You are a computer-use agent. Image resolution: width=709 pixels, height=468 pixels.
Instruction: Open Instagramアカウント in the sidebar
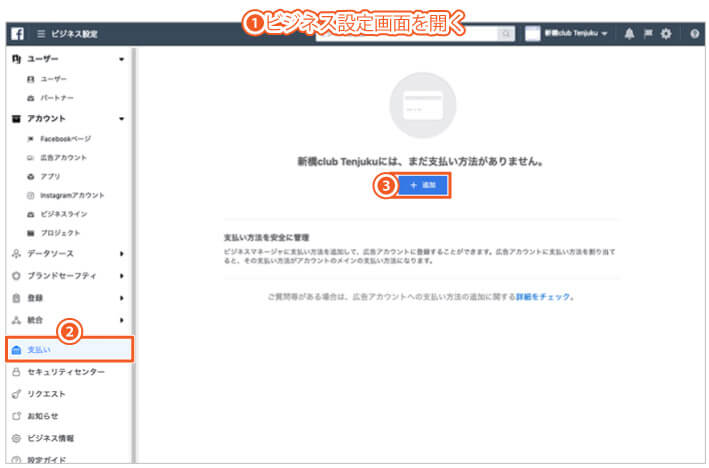(72, 195)
